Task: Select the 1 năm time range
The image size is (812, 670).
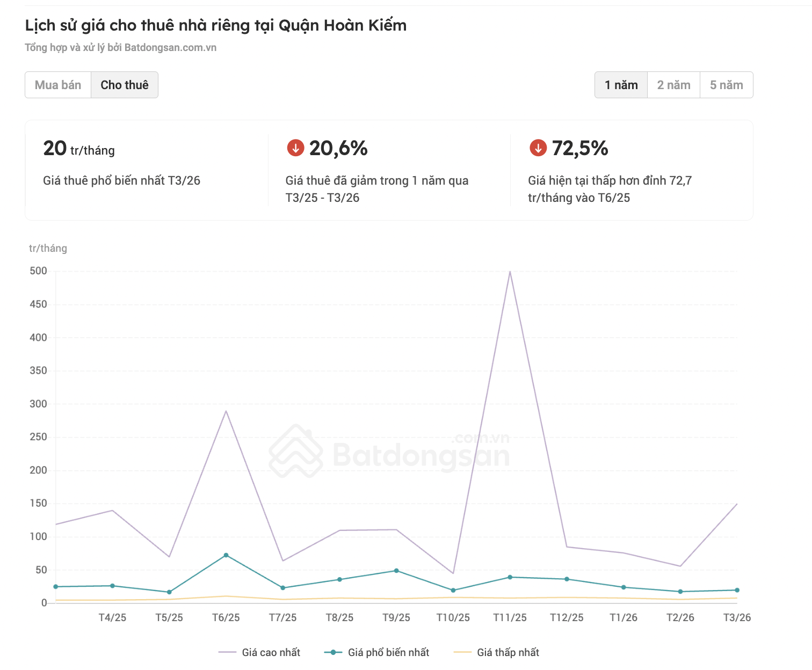Action: point(621,85)
